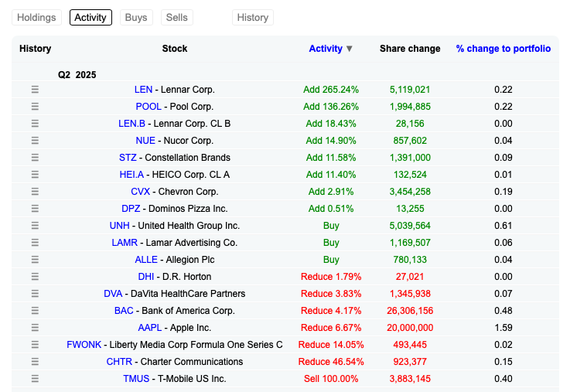Open CVX ticker link
The width and height of the screenshot is (570, 392).
click(140, 192)
